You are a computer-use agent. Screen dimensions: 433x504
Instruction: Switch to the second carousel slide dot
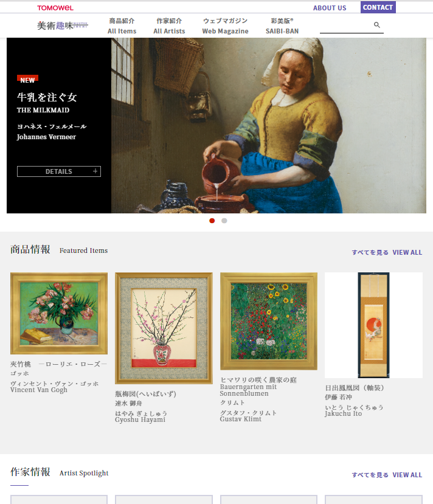pos(224,221)
